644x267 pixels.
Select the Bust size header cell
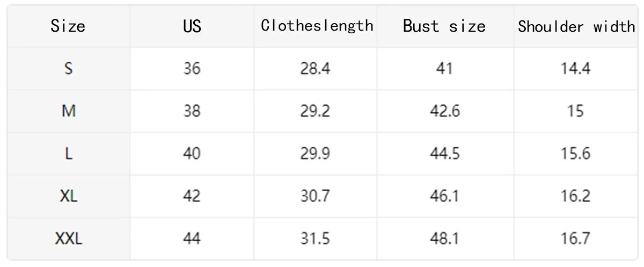pos(445,26)
